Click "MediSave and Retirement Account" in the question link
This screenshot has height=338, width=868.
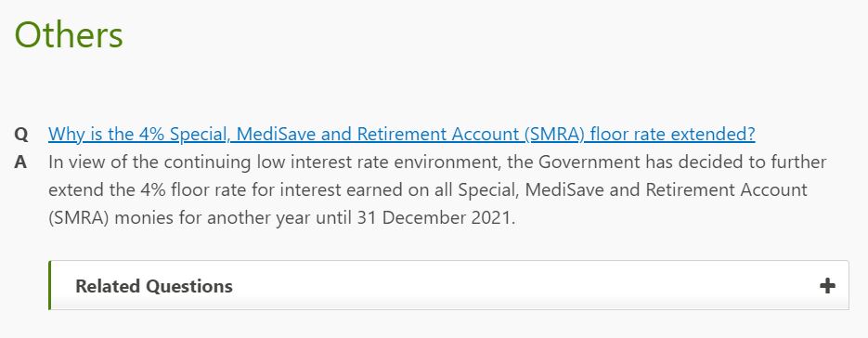coord(377,134)
